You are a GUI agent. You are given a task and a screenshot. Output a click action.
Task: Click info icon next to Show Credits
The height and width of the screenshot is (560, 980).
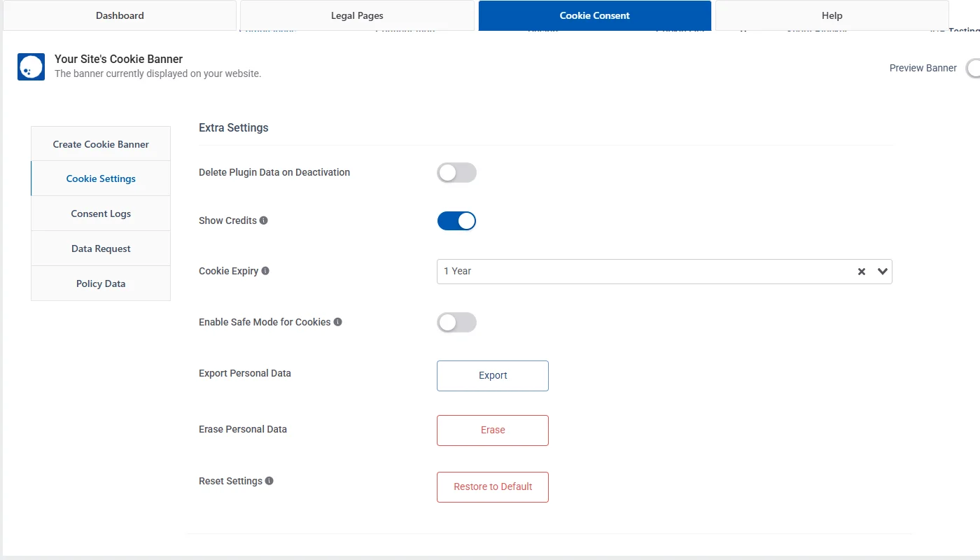pos(264,220)
